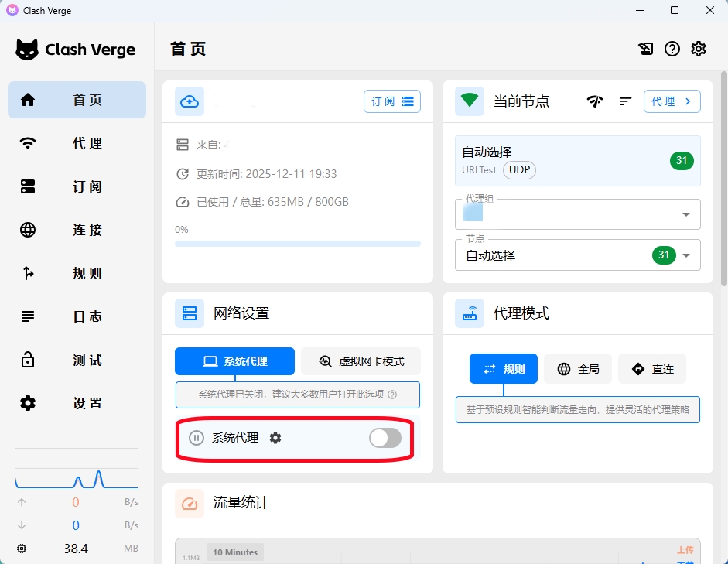Select 直连 direct proxy mode
This screenshot has height=564, width=728.
pos(651,369)
